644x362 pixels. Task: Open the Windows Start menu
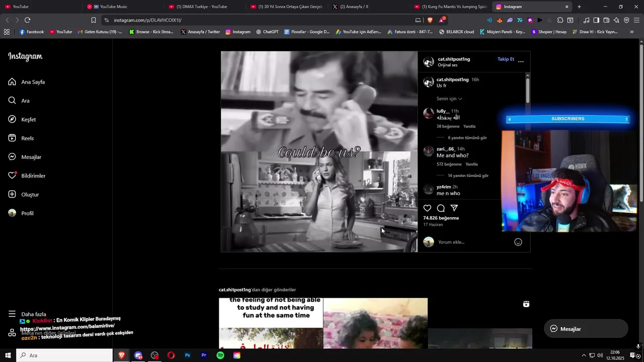click(8, 355)
